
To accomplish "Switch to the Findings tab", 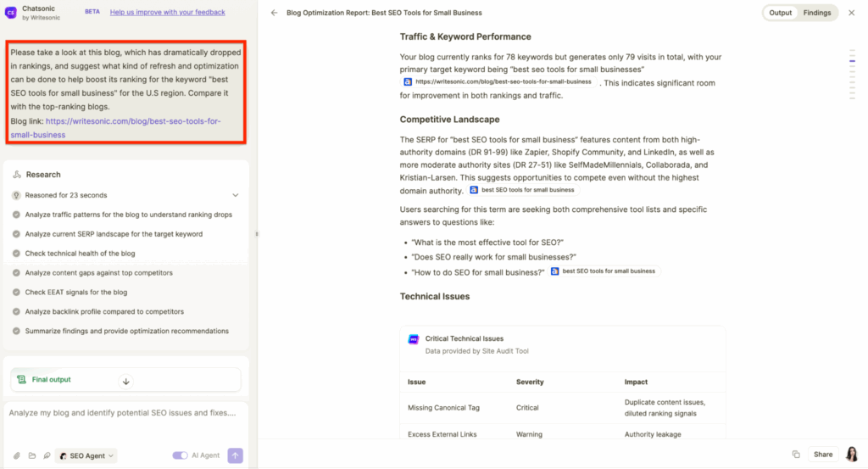I will (817, 13).
